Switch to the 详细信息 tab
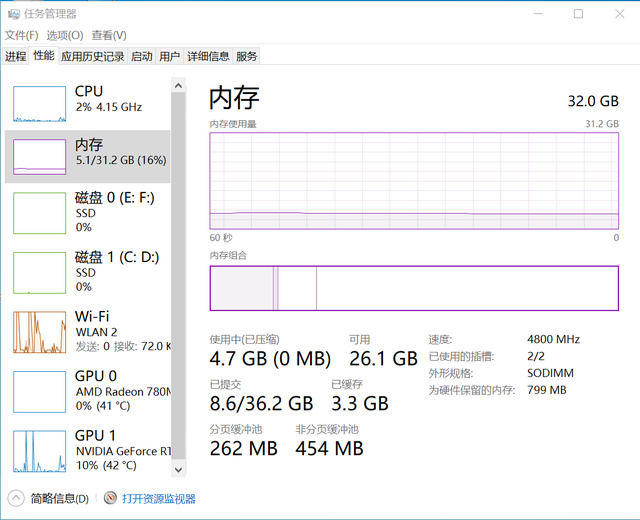This screenshot has width=640, height=520. 208,57
